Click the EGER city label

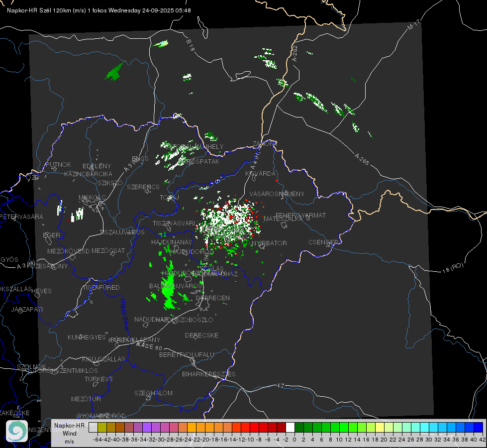(x=51, y=235)
